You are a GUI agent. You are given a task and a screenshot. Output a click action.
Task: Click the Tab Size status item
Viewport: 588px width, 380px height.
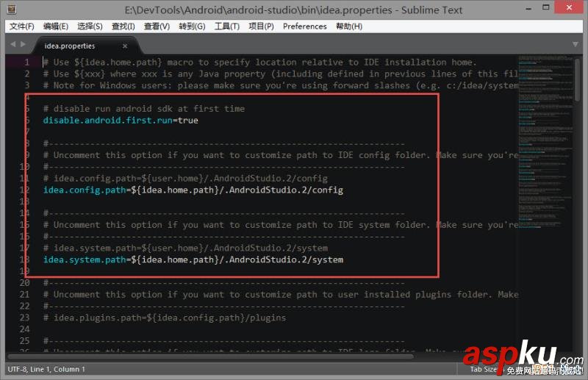point(484,369)
